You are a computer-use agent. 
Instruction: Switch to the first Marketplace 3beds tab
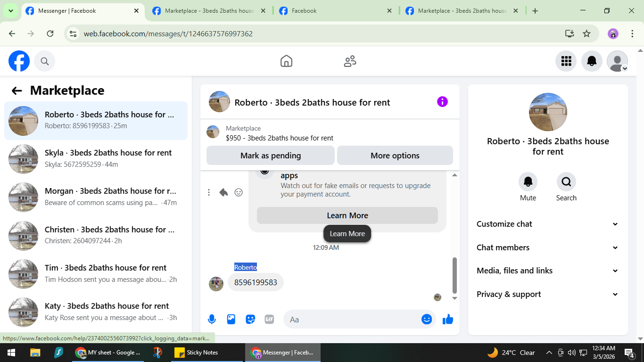(x=209, y=11)
